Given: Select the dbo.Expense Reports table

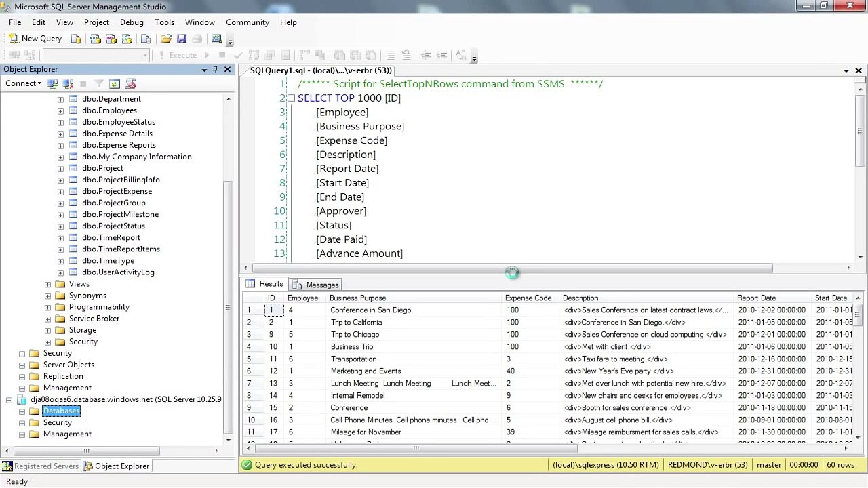Looking at the screenshot, I should click(x=119, y=145).
